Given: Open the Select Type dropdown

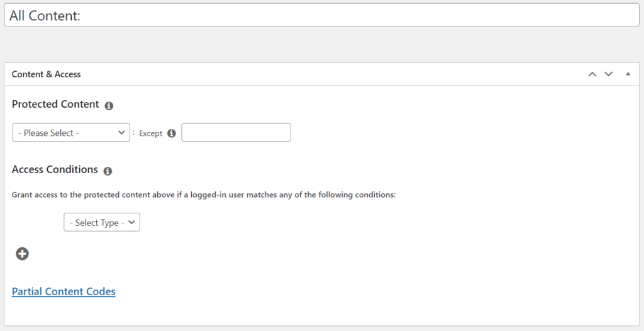Looking at the screenshot, I should 102,222.
